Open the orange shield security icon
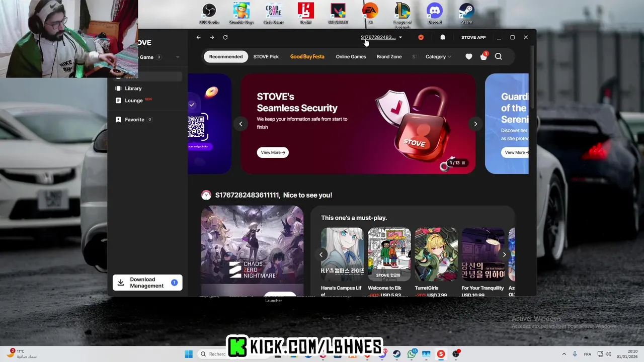The height and width of the screenshot is (362, 644). [421, 37]
